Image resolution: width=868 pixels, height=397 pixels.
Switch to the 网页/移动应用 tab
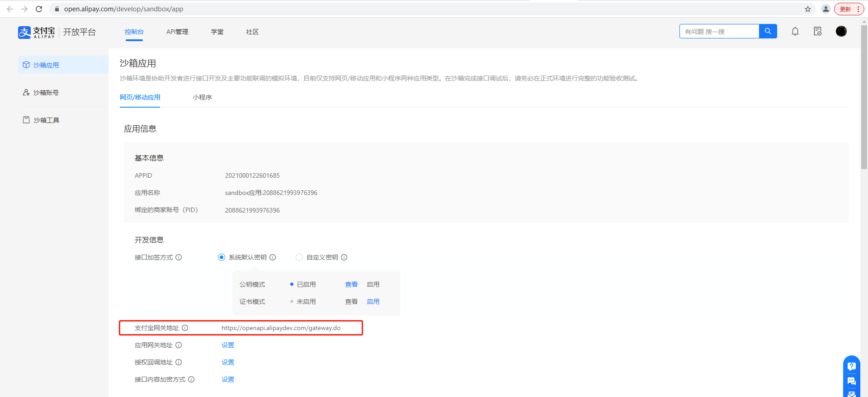(140, 97)
